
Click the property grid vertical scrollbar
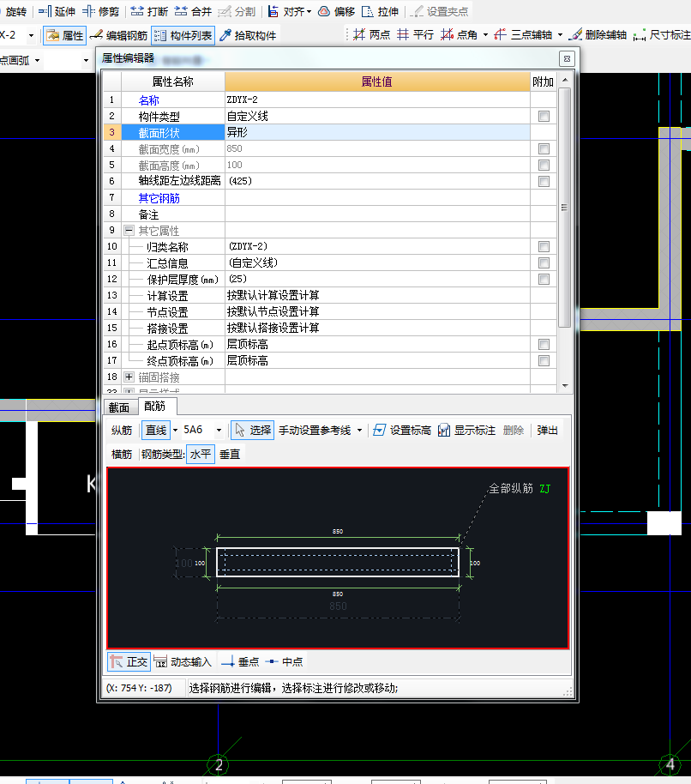(565, 208)
